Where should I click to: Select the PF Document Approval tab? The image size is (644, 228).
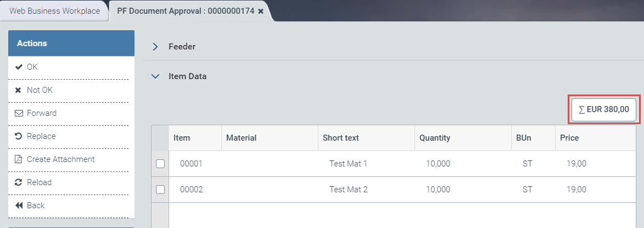[185, 11]
